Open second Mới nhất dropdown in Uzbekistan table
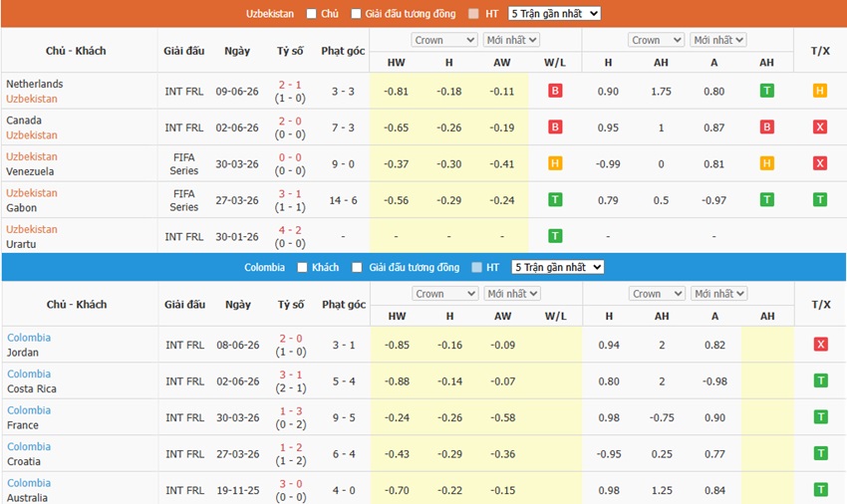847x504 pixels. pyautogui.click(x=717, y=40)
